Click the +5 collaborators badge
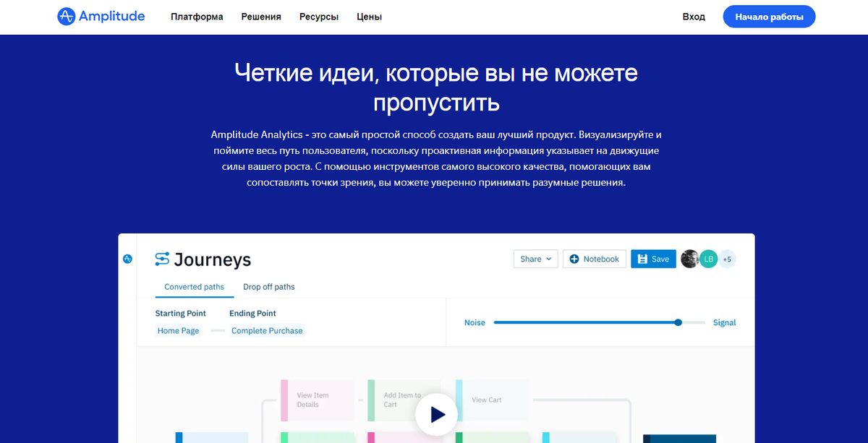The height and width of the screenshot is (443, 868). pos(727,259)
